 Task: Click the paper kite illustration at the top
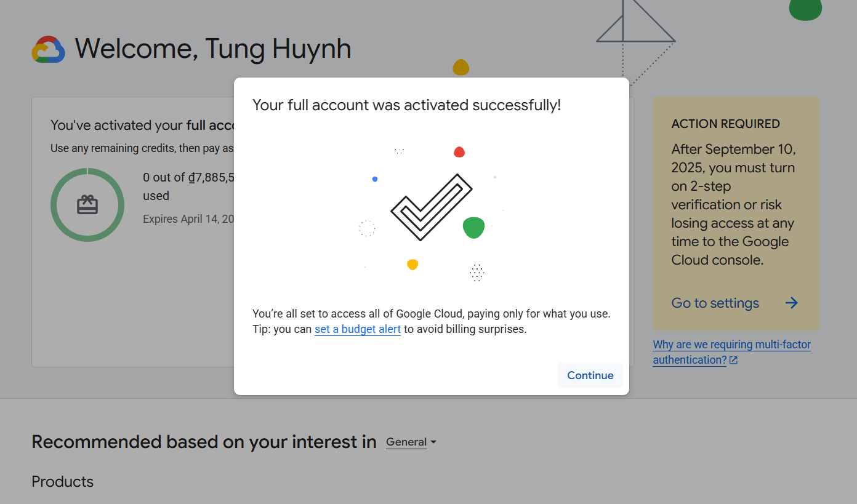pos(635,25)
